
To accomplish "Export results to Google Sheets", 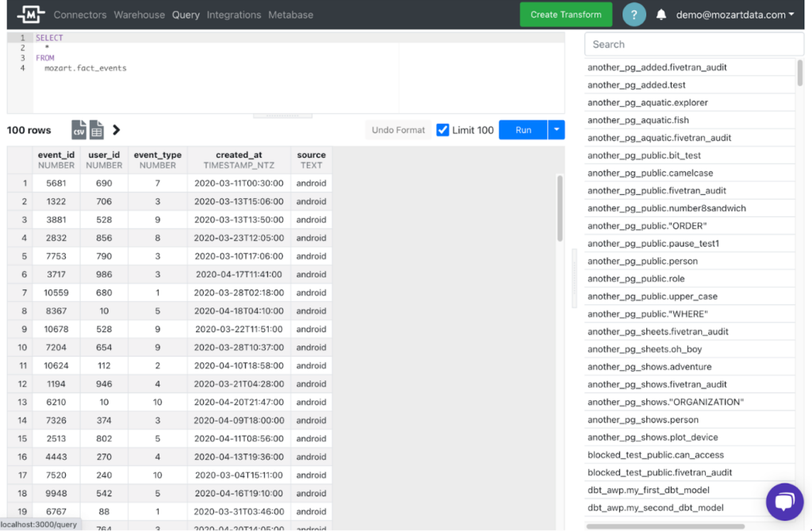I will tap(95, 129).
